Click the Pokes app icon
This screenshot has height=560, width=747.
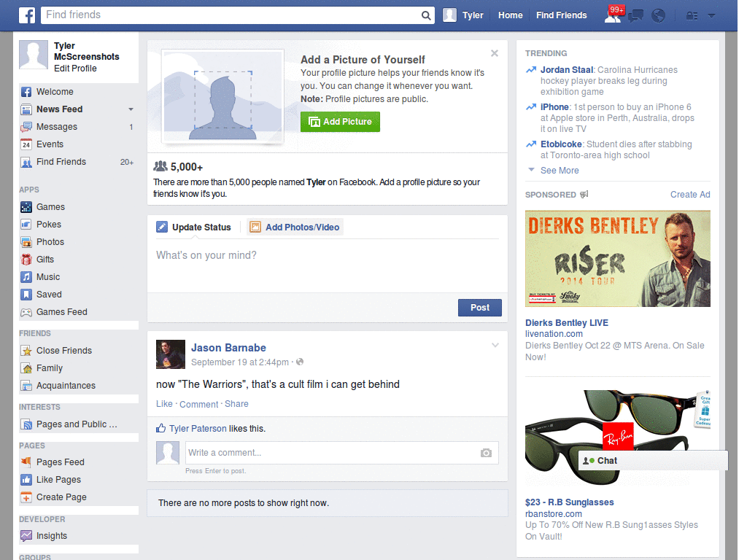point(26,225)
